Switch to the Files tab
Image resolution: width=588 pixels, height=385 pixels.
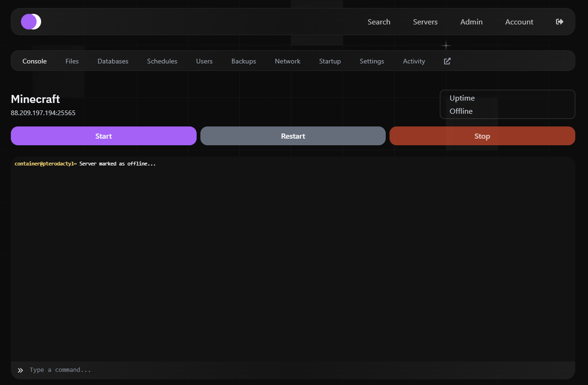pos(72,61)
